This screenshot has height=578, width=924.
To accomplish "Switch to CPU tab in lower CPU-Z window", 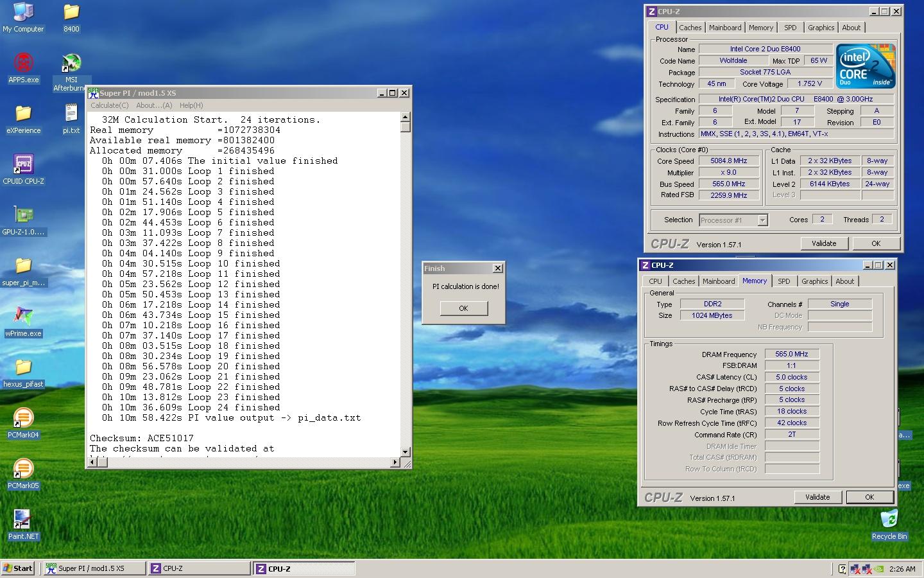I will click(655, 281).
